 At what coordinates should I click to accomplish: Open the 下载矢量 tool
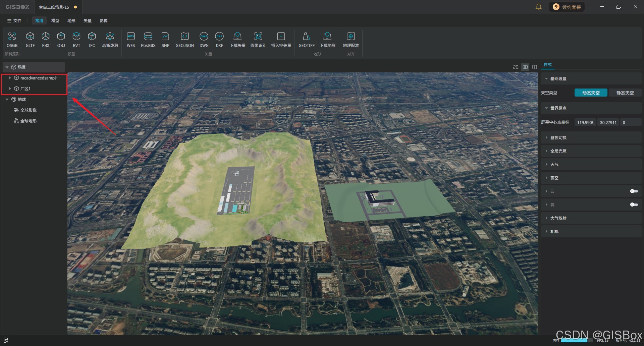pos(237,40)
